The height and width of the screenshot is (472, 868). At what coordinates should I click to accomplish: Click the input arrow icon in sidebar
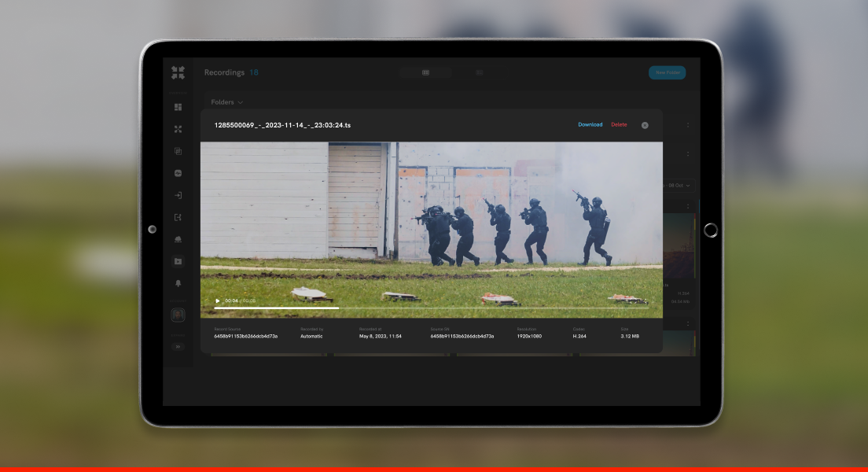tap(178, 195)
